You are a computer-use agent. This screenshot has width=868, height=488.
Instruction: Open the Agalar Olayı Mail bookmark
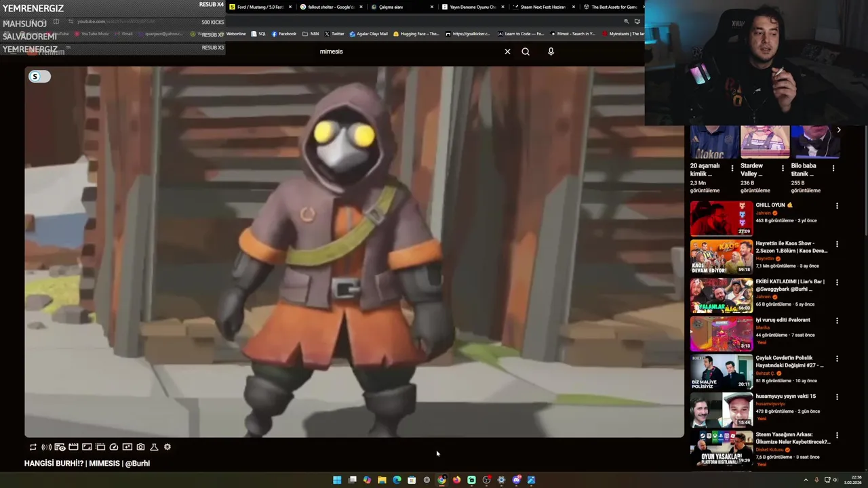click(368, 34)
